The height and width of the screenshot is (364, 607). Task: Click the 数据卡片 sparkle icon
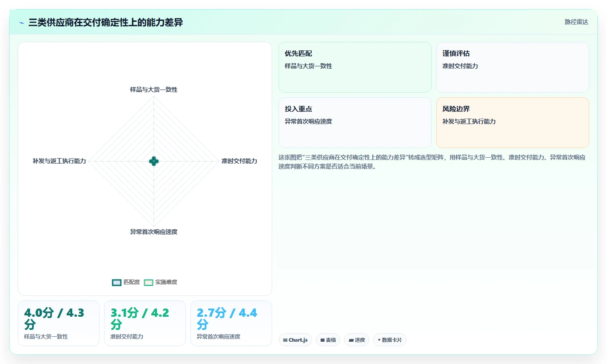(379, 340)
